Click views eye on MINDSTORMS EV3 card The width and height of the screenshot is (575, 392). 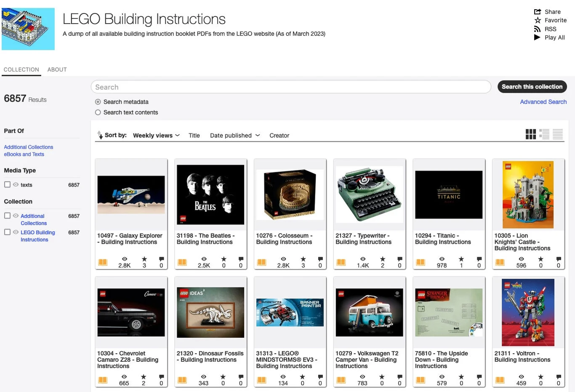(283, 377)
